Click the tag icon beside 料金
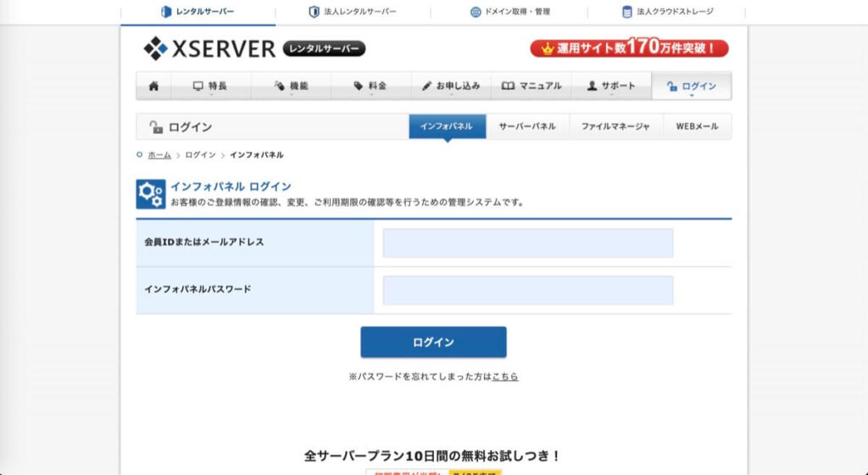Viewport: 868px width, 475px height. 359,86
